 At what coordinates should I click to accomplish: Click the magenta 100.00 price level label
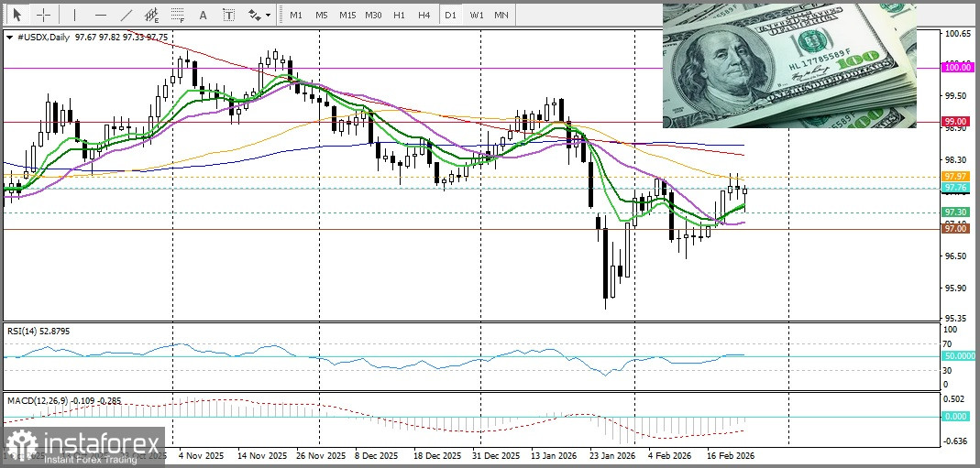(x=956, y=68)
